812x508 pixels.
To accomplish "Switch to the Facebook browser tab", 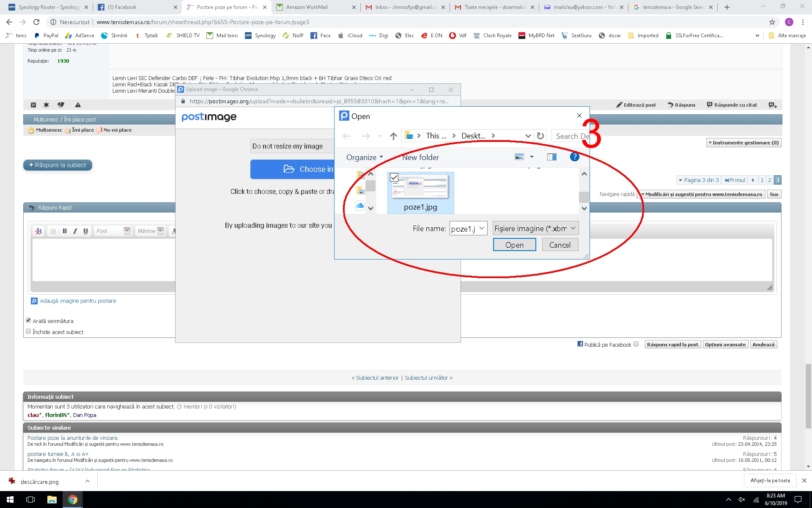I will (137, 7).
